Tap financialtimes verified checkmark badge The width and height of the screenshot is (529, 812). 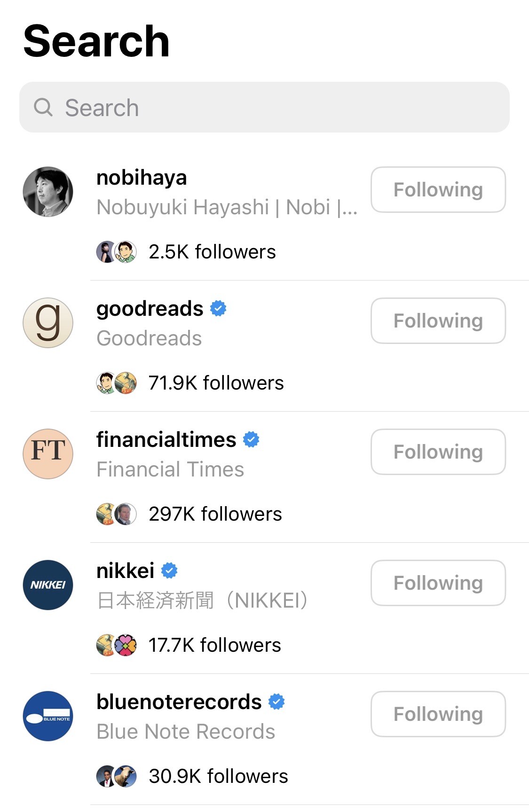pos(251,440)
